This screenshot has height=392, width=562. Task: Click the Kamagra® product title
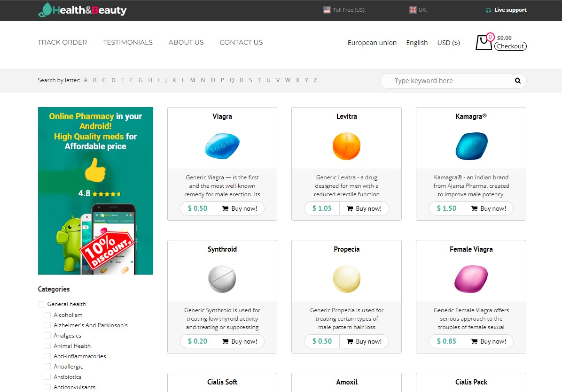tap(471, 116)
